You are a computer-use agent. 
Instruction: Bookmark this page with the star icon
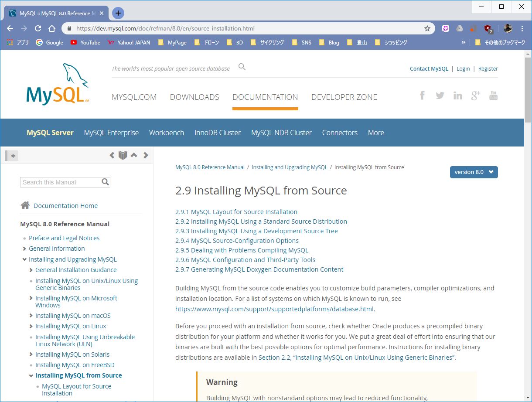tap(427, 28)
